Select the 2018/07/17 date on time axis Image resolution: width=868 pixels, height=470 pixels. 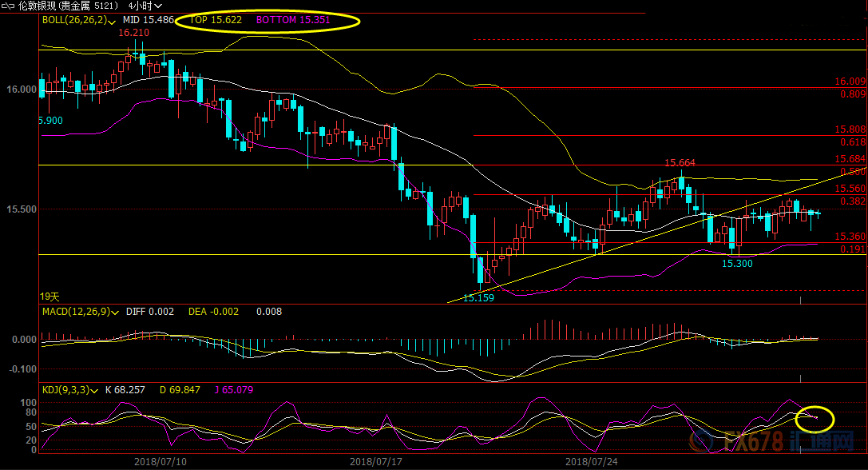375,461
